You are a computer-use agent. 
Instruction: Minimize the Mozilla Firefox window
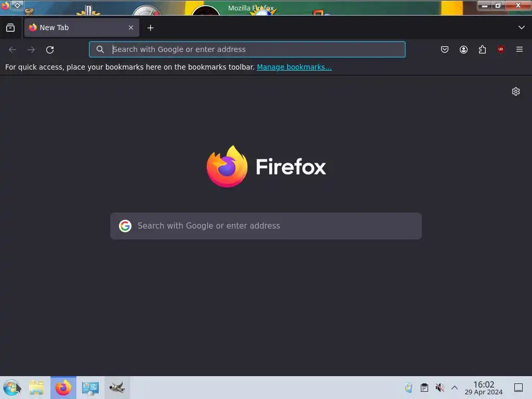point(485,5)
